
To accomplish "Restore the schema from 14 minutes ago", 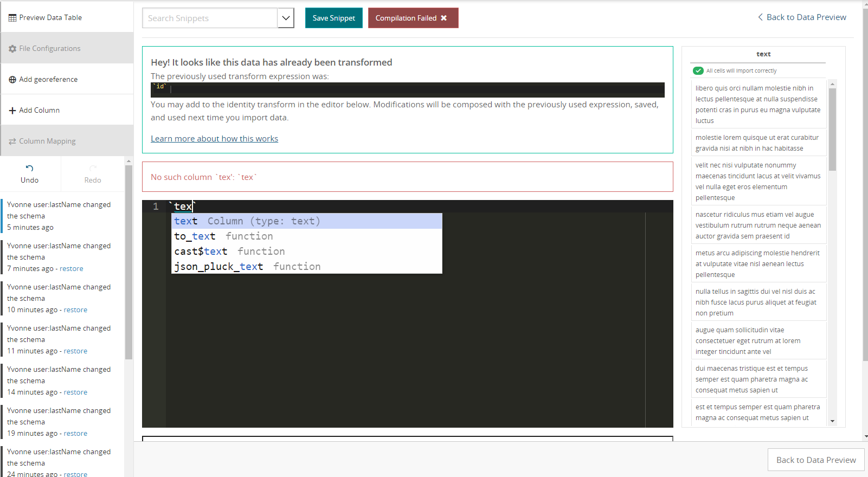I will 75,392.
